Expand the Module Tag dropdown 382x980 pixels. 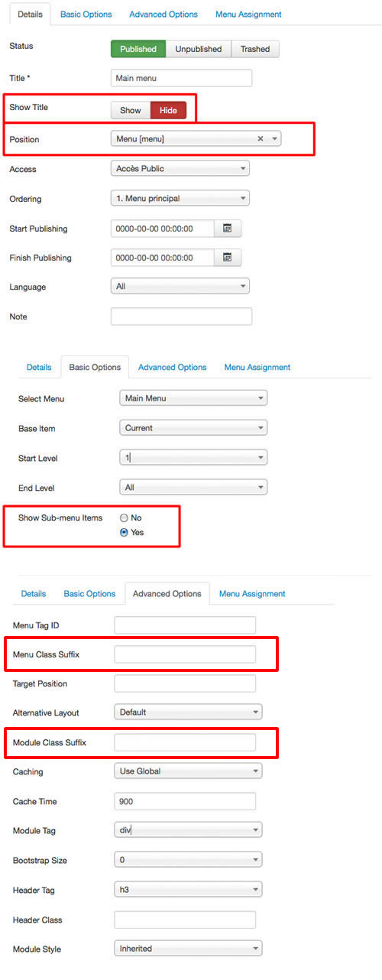coord(188,830)
